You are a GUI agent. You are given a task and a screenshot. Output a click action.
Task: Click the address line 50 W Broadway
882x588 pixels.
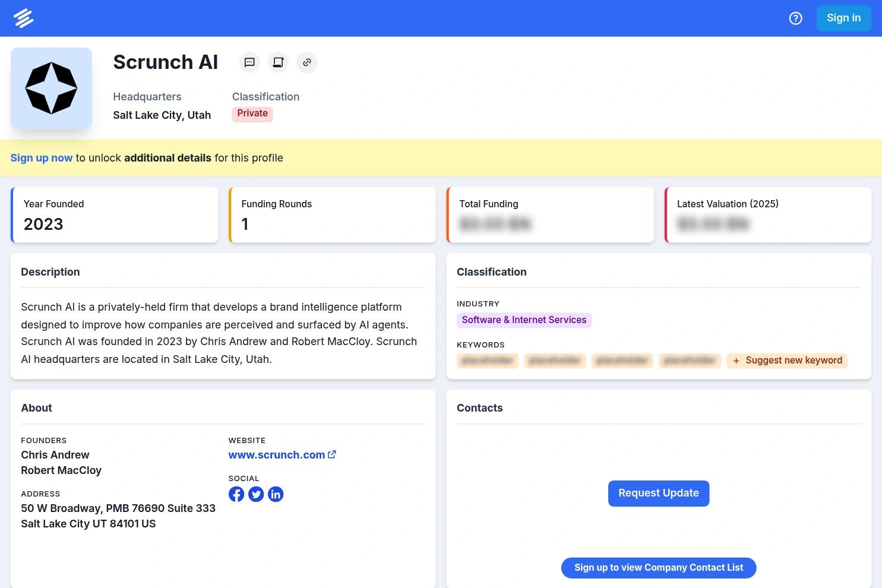(x=118, y=508)
